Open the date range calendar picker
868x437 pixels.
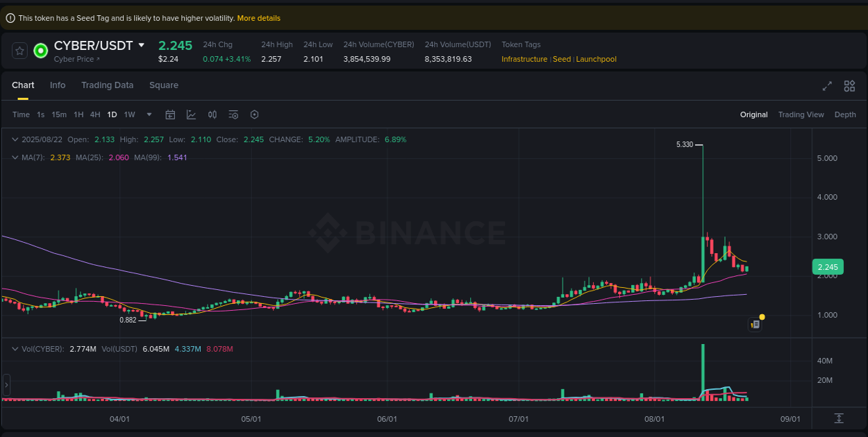pyautogui.click(x=170, y=114)
